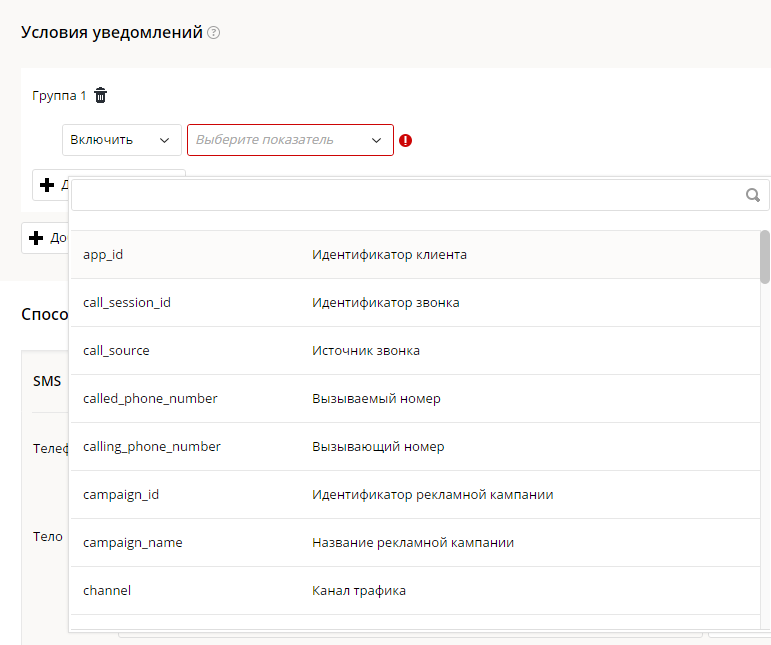The image size is (771, 645).
Task: Click the bottom-left plus add button
Action: 37,238
